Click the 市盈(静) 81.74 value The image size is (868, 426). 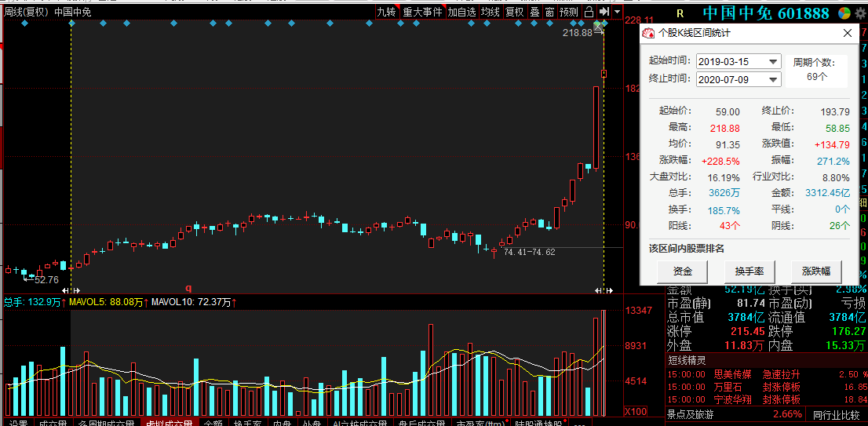pyautogui.click(x=753, y=303)
